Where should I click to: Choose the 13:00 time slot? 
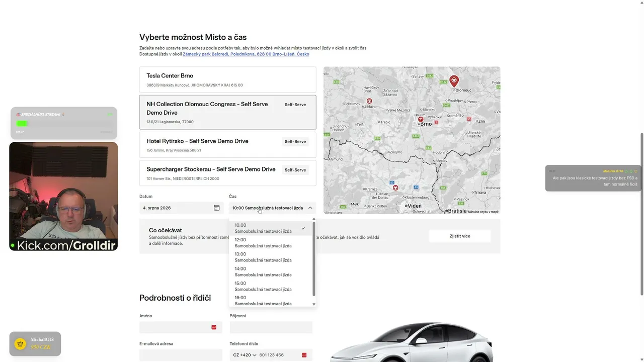tap(271, 257)
